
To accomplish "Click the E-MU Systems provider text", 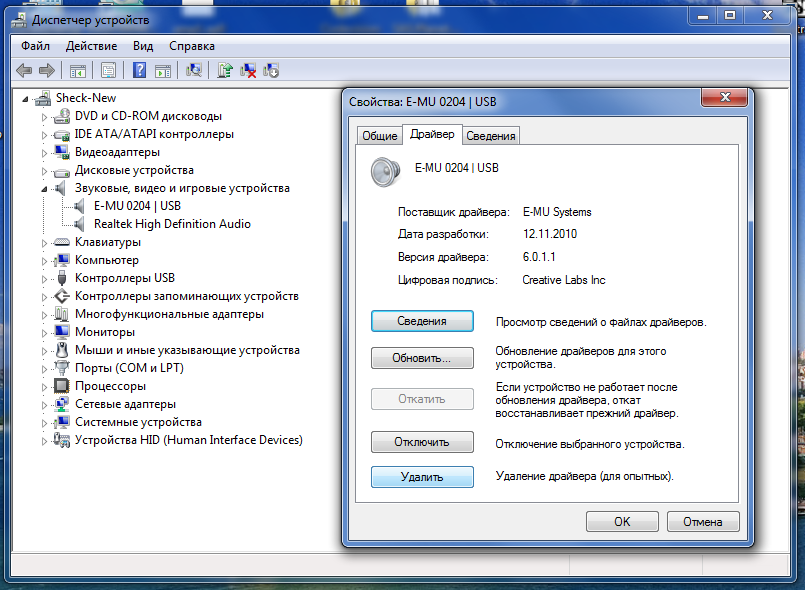I will pyautogui.click(x=557, y=212).
